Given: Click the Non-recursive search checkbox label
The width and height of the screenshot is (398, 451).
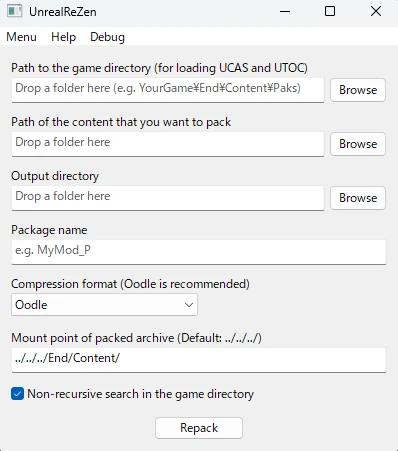Looking at the screenshot, I should click(x=140, y=394).
